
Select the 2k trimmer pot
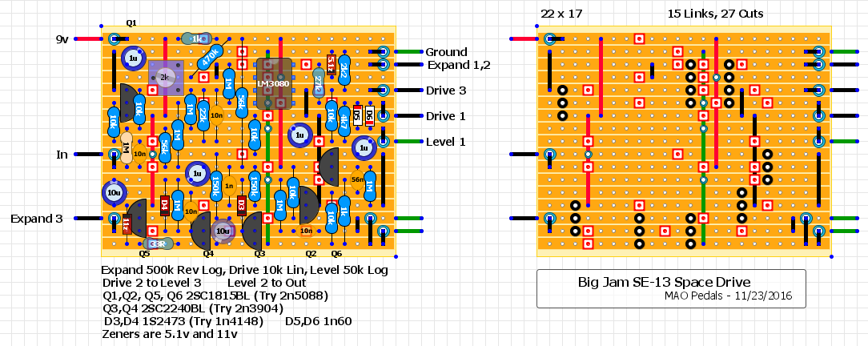tap(165, 77)
